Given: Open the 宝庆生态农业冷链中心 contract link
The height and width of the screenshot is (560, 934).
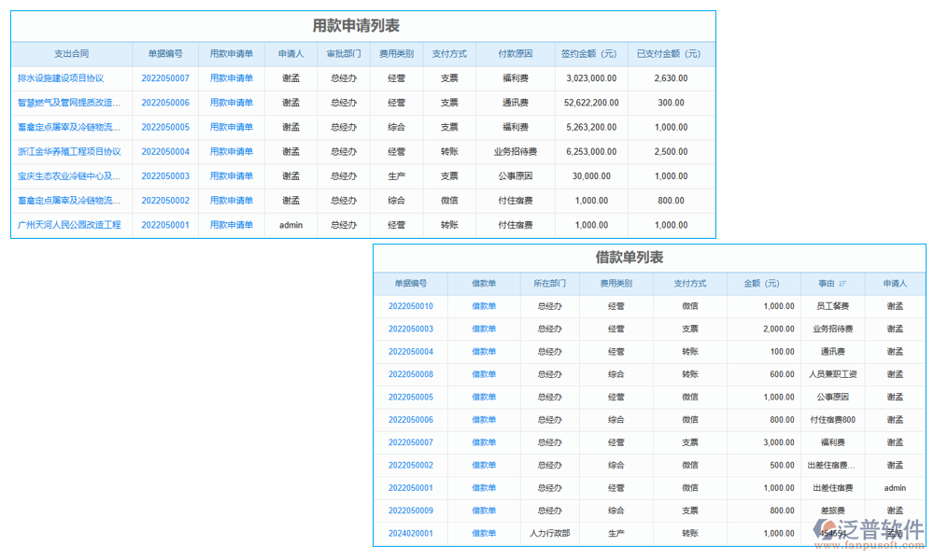Looking at the screenshot, I should (69, 176).
